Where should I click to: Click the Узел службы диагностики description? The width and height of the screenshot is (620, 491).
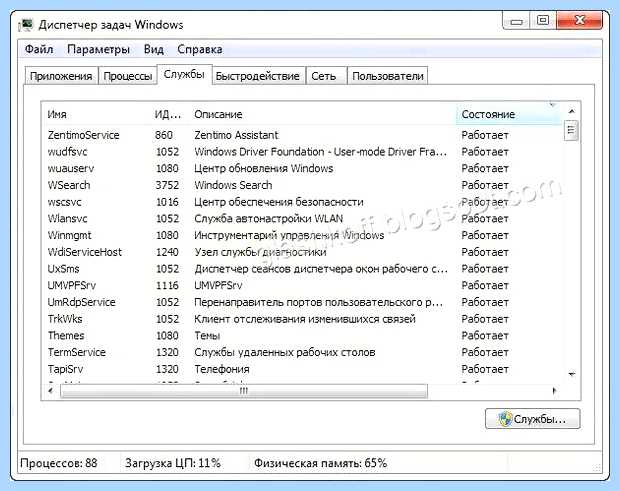(x=260, y=252)
